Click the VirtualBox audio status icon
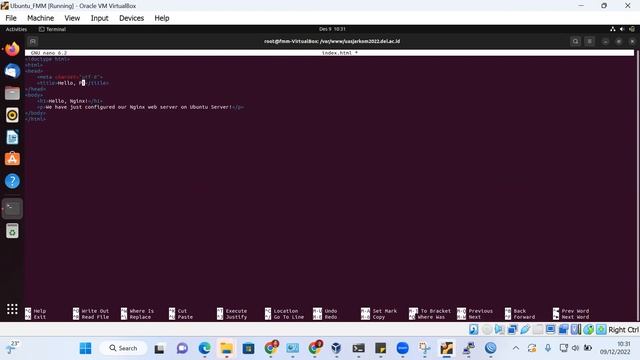Viewport: 640px width, 360px height. [x=499, y=329]
